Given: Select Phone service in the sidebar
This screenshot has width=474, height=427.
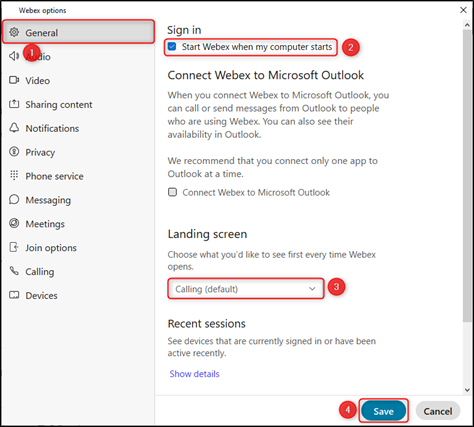Looking at the screenshot, I should (79, 176).
